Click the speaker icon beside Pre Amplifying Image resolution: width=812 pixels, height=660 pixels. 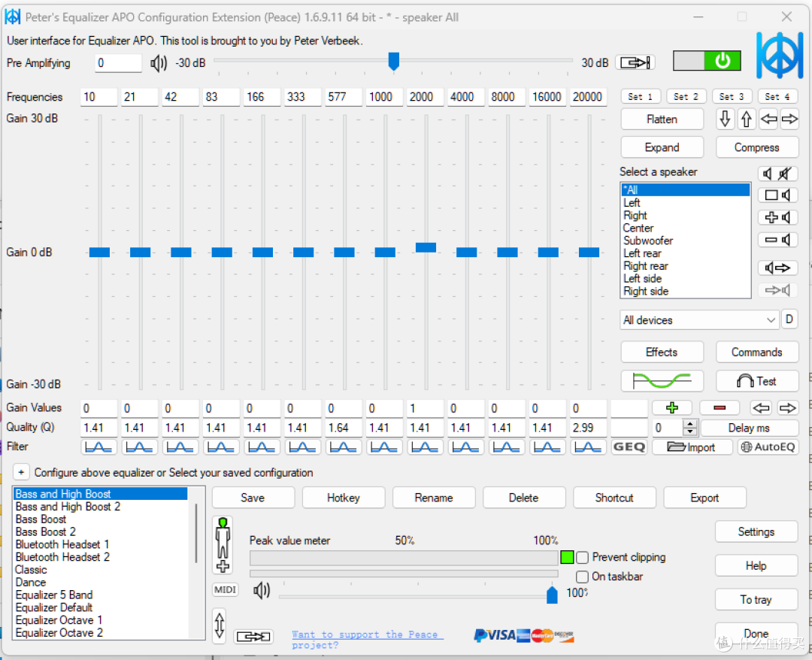(x=159, y=63)
